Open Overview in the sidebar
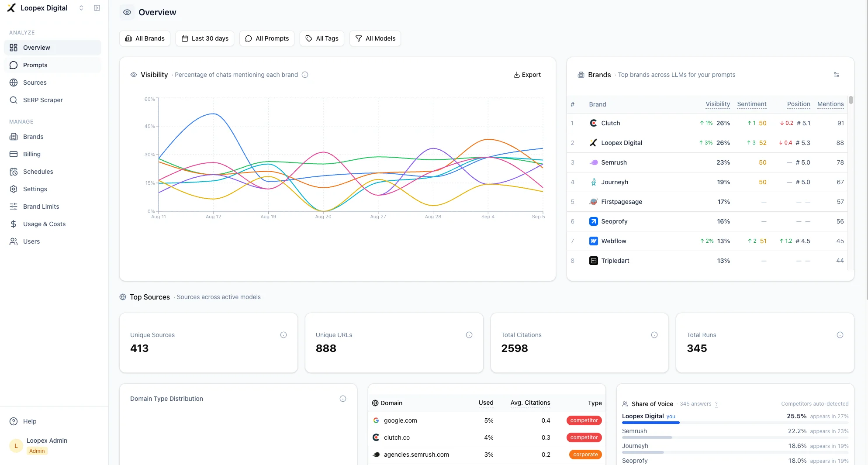Viewport: 868px width, 465px height. (52, 48)
